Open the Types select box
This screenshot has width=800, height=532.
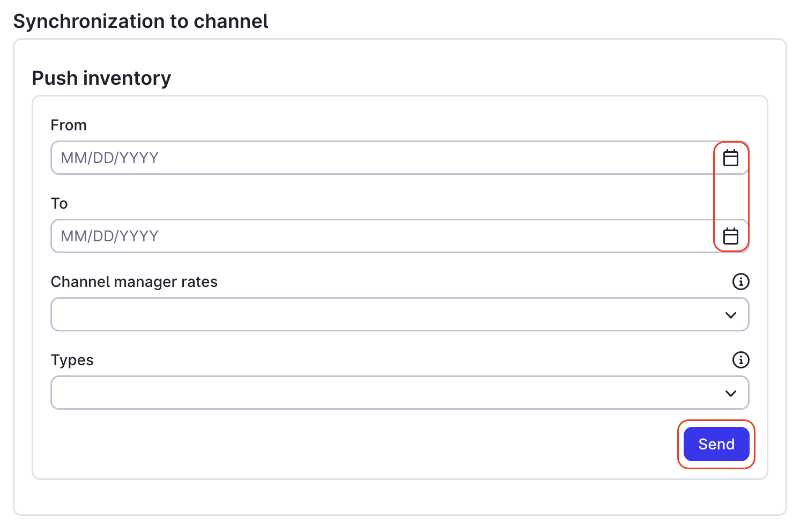[399, 393]
